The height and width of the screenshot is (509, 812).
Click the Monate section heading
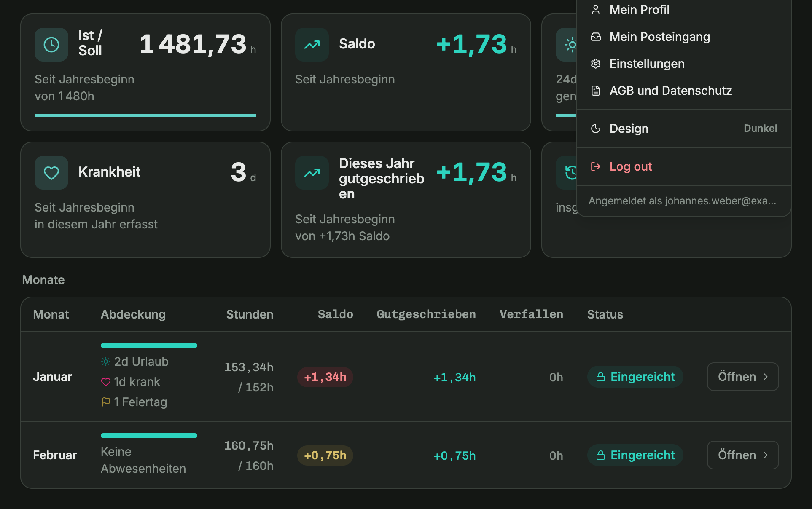click(x=43, y=280)
